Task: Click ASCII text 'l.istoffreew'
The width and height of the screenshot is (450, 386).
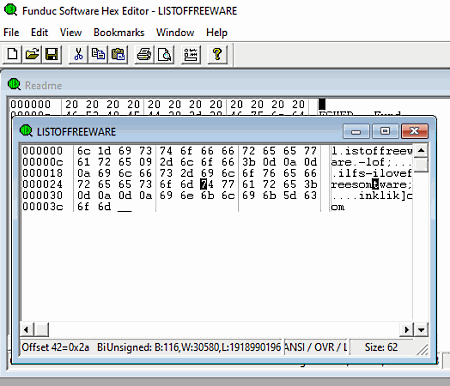Action: (x=372, y=151)
